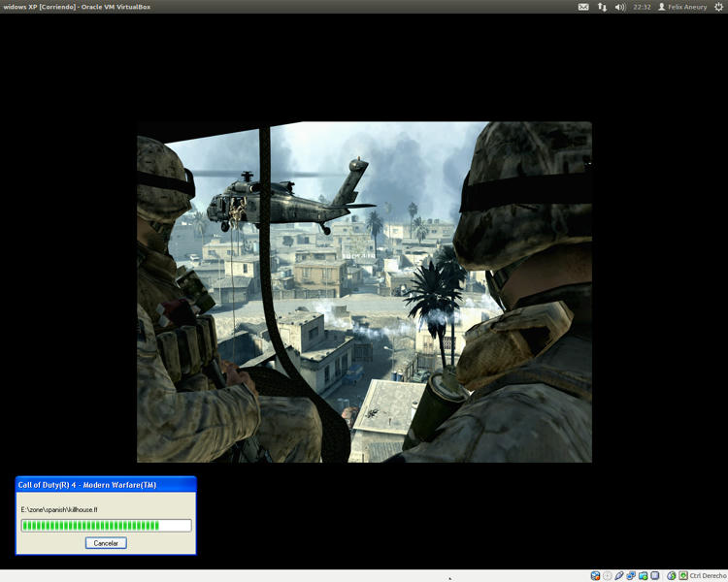
Task: Open the Felix Aneury user menu
Action: click(682, 7)
